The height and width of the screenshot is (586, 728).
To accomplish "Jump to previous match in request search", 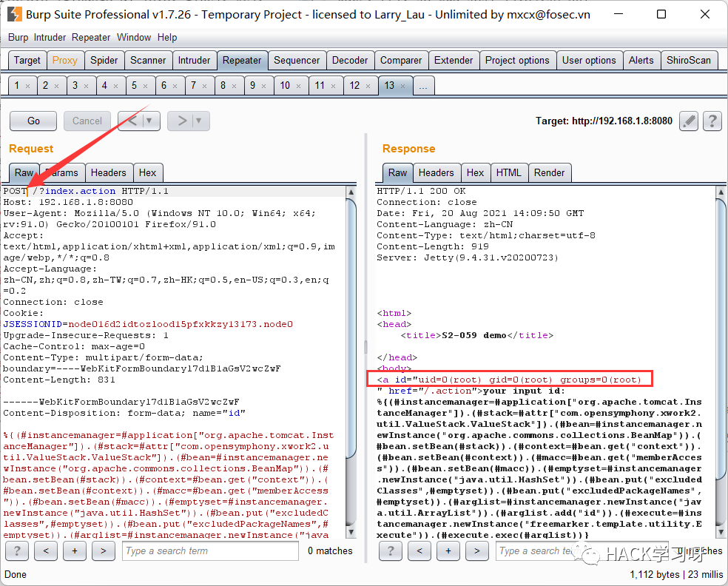I will tap(46, 551).
